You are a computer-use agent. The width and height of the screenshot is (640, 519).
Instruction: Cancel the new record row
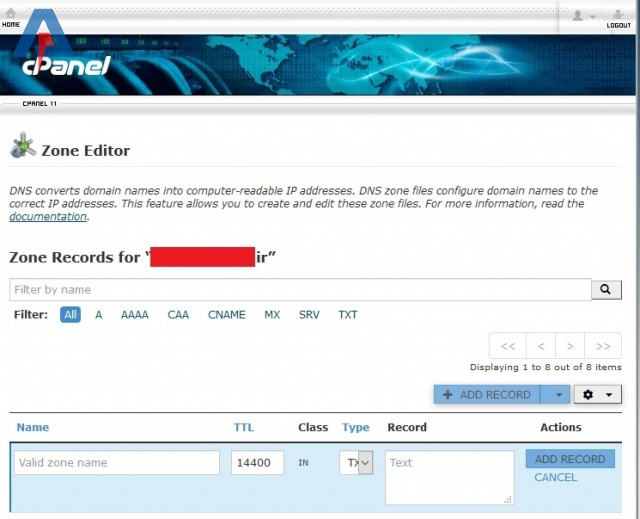point(556,477)
